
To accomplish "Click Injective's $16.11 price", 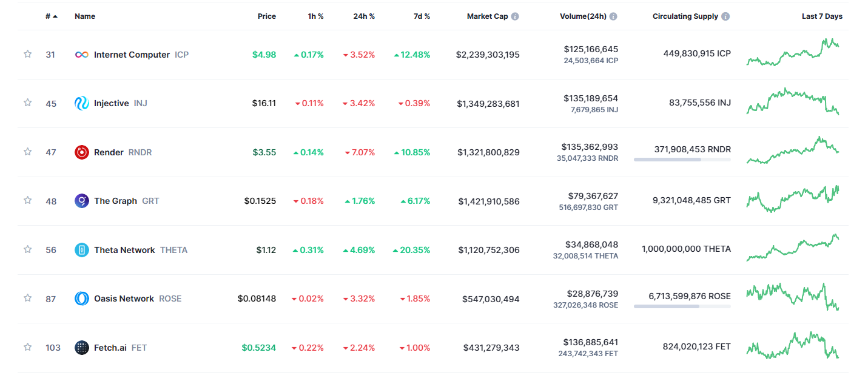I will pyautogui.click(x=264, y=104).
